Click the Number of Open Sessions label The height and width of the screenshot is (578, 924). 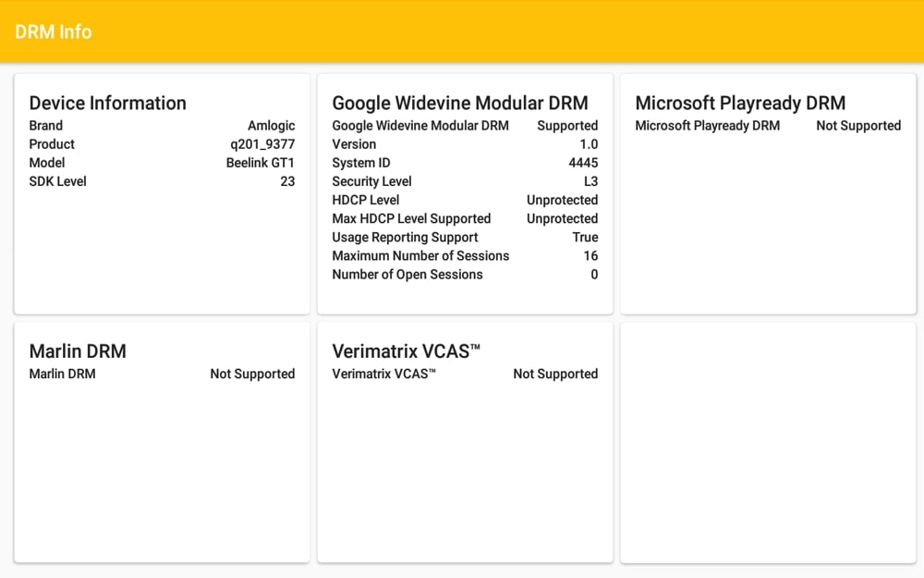click(x=407, y=274)
